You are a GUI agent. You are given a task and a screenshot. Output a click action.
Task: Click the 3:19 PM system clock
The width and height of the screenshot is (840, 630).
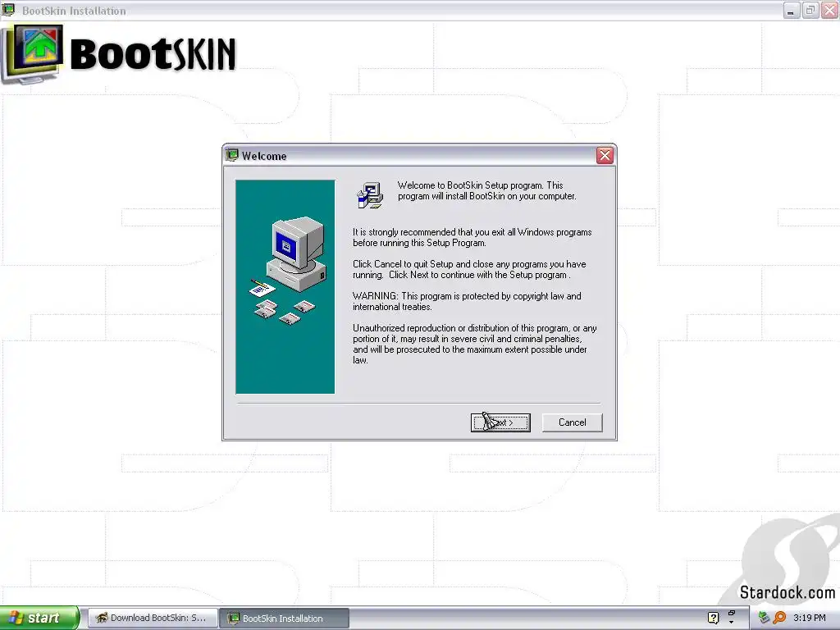coord(810,618)
